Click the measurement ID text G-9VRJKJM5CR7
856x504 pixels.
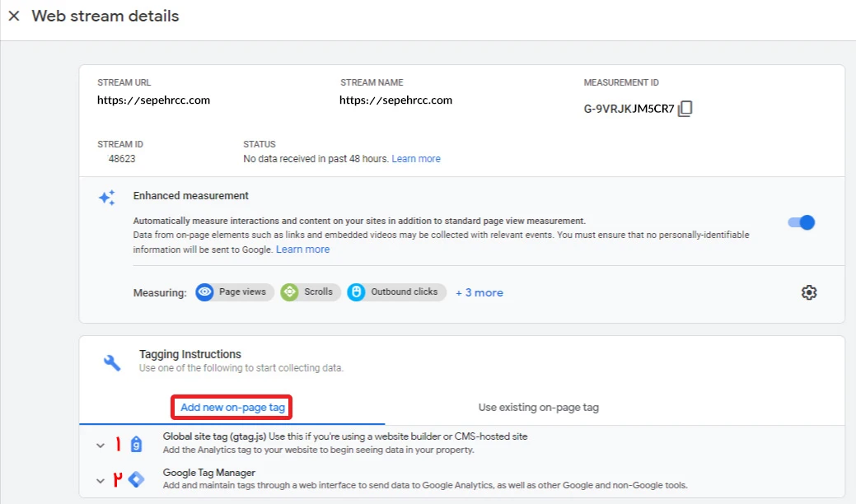tap(629, 109)
